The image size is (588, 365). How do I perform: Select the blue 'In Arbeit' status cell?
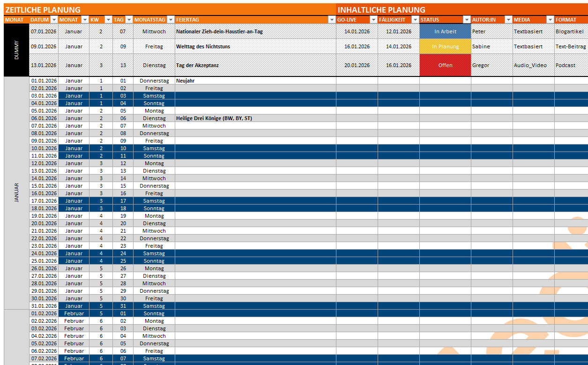445,31
